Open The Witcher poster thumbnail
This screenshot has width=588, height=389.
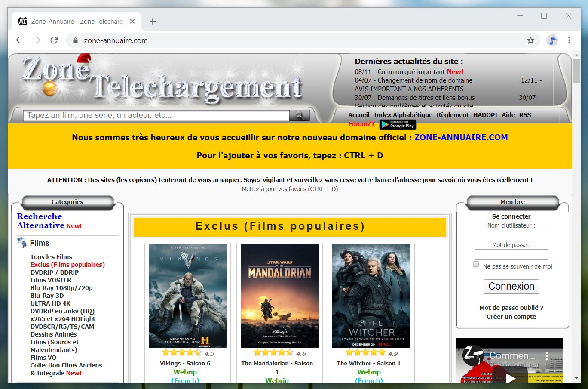point(371,296)
